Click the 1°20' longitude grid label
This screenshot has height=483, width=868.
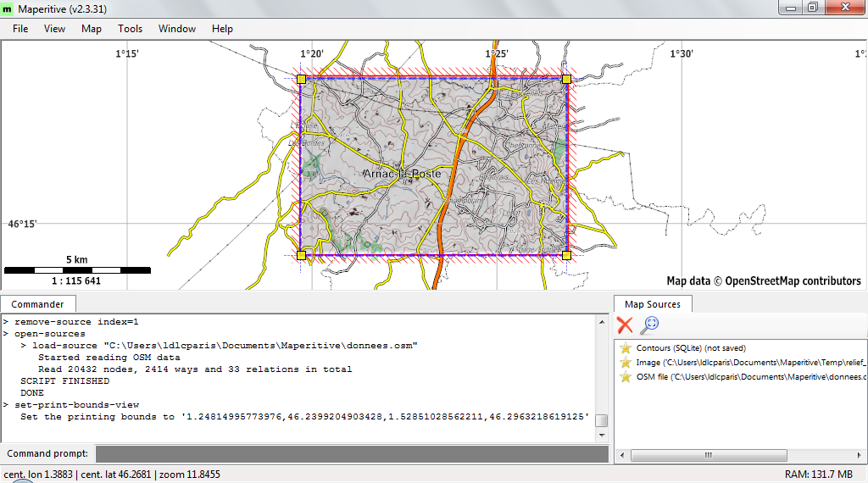[312, 53]
